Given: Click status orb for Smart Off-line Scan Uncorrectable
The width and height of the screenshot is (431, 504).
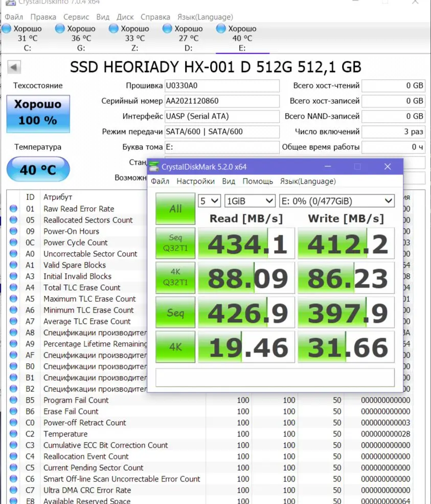Looking at the screenshot, I should [x=13, y=478].
